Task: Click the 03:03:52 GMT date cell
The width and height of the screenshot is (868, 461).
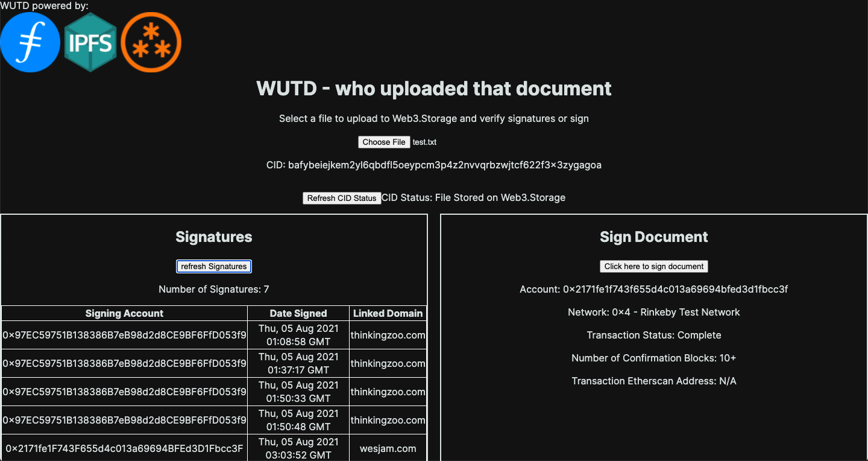Action: click(298, 448)
